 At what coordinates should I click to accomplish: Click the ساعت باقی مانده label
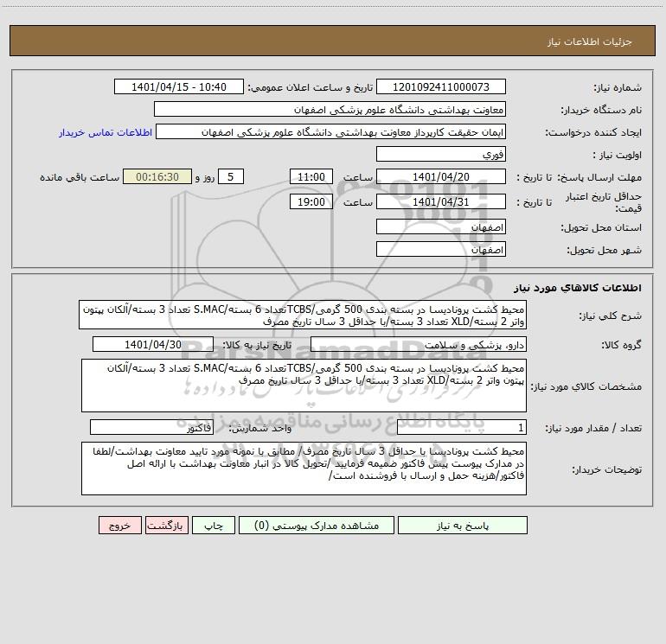point(80,177)
